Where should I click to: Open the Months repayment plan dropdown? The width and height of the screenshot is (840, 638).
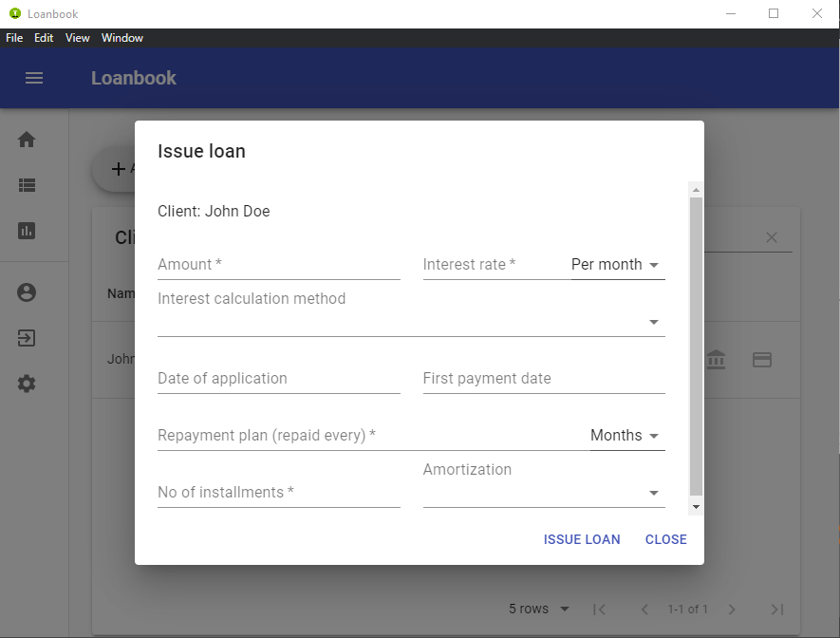625,435
